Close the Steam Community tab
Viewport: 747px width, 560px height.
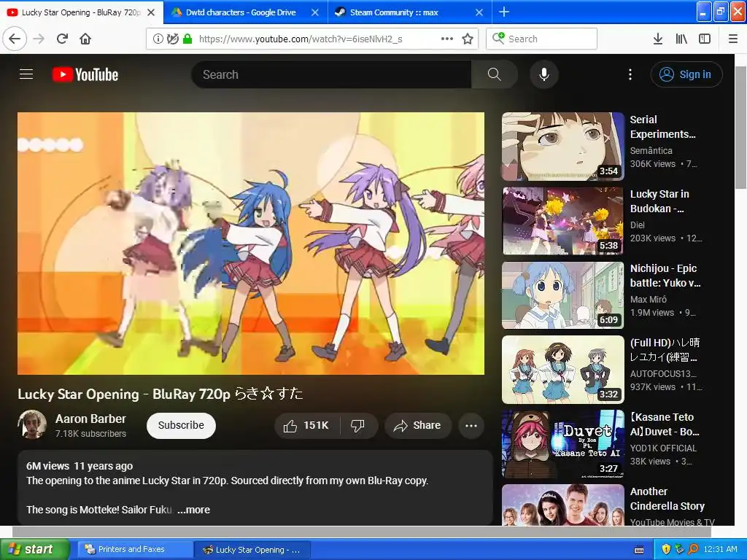(479, 12)
